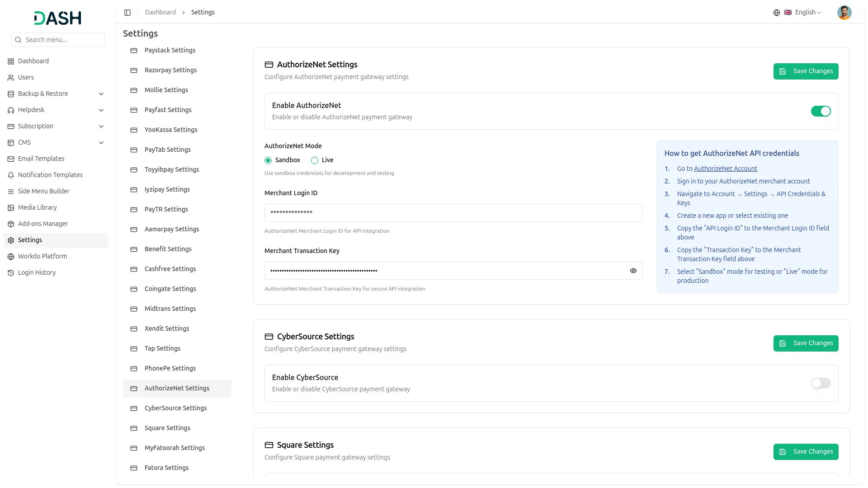The width and height of the screenshot is (868, 488).
Task: Open Dashboard from the side menu
Action: point(56,61)
